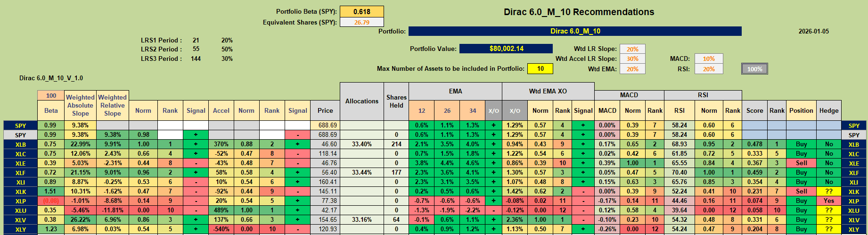Viewport: 868px width, 235px height.
Task: Edit the Max Number of Assets cell
Action: [540, 68]
